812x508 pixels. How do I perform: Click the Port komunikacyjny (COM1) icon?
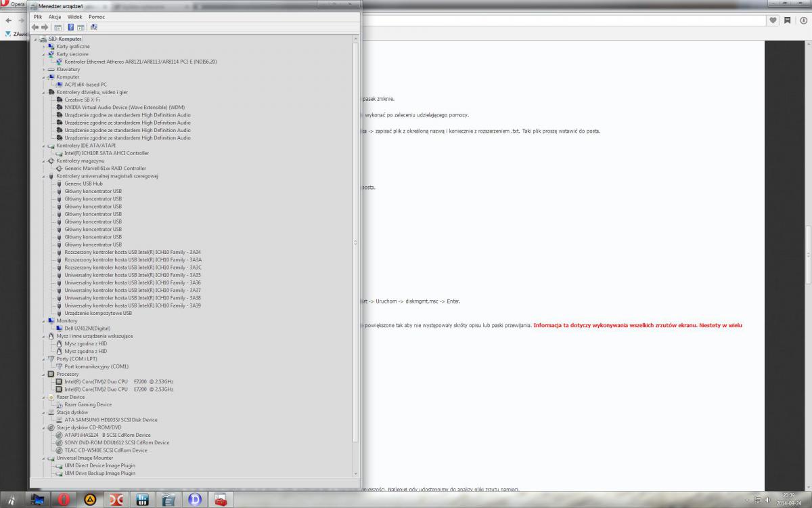click(x=60, y=366)
